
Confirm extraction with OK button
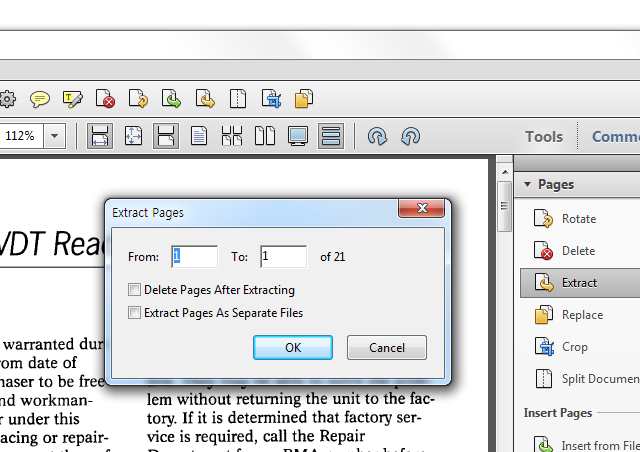[x=293, y=347]
